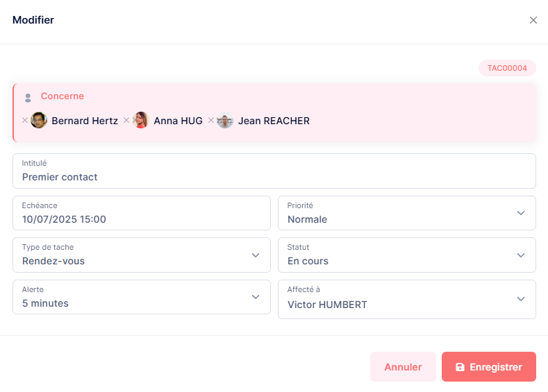This screenshot has width=548, height=392.
Task: Open the Statut dropdown
Action: point(521,255)
